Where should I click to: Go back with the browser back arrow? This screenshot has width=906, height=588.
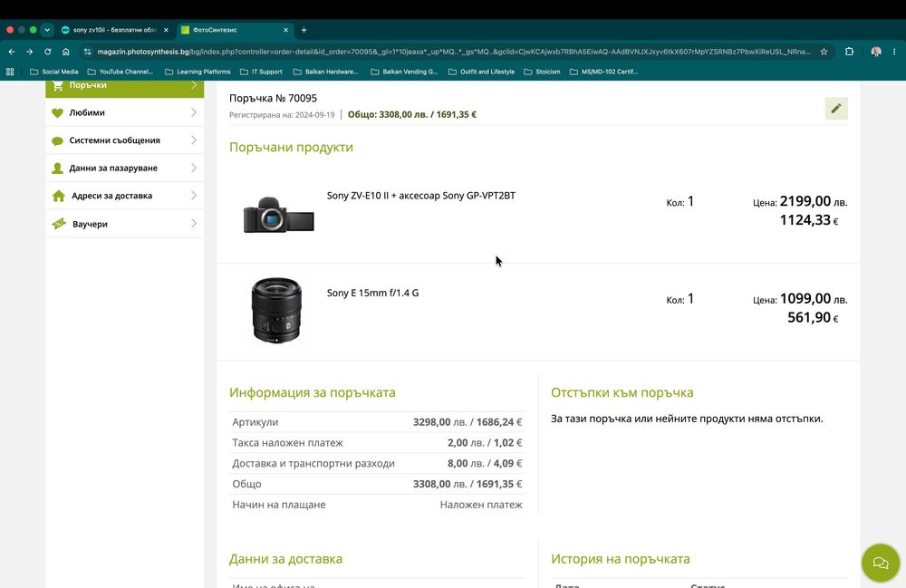click(12, 52)
